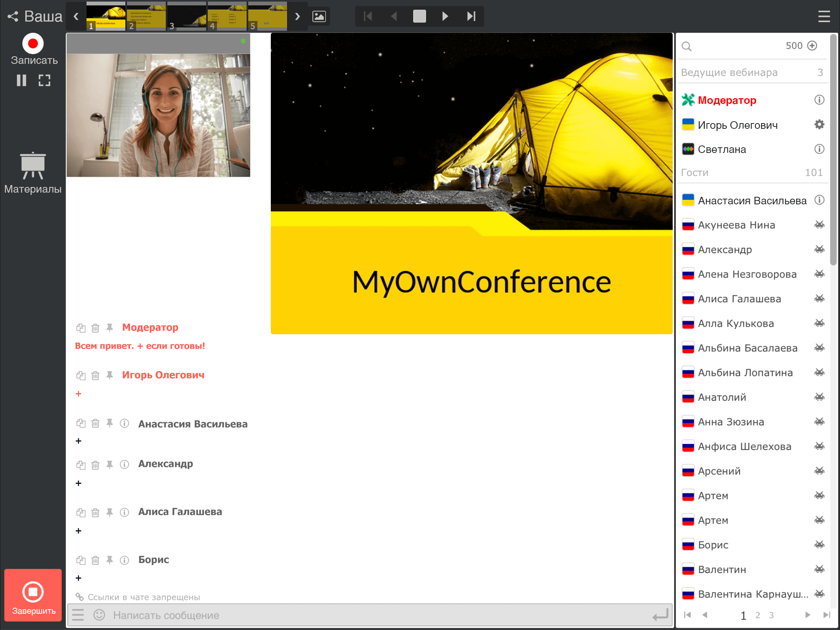Show info for Борис chat message
The height and width of the screenshot is (630, 840).
(x=124, y=560)
